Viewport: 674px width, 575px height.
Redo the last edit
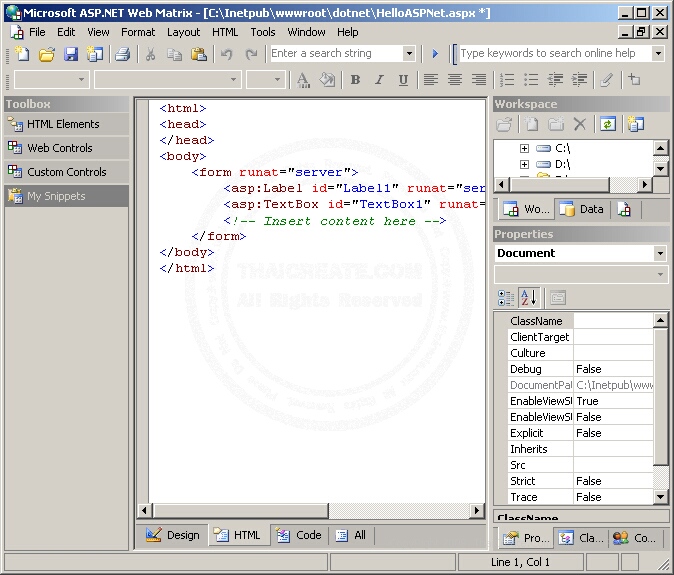pyautogui.click(x=251, y=54)
